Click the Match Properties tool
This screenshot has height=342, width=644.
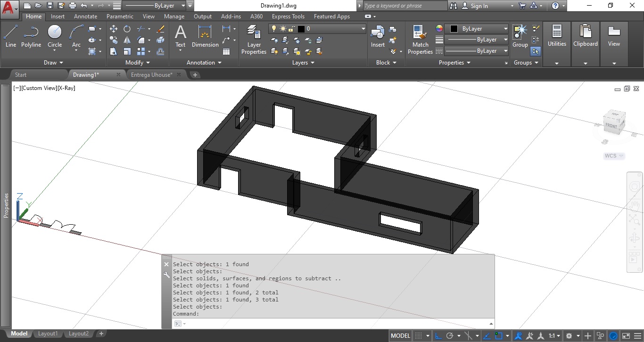click(420, 40)
